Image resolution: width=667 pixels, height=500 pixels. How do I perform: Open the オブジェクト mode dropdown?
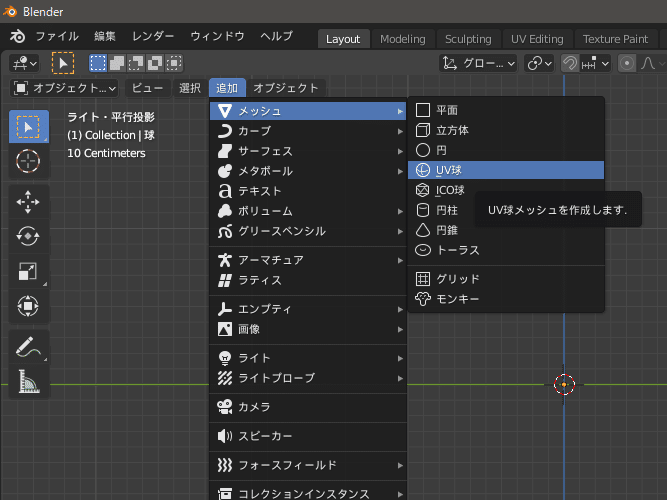tap(65, 88)
